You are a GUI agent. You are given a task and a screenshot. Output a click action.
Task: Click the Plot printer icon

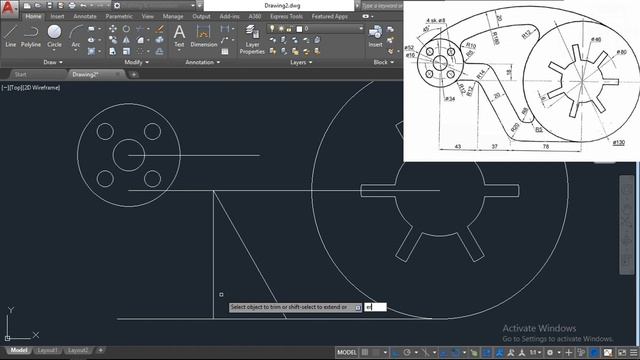click(72, 6)
